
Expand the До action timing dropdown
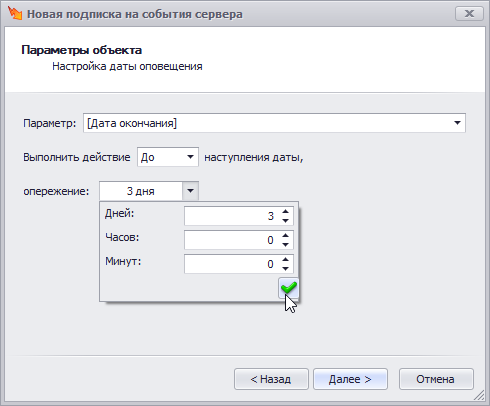click(190, 157)
